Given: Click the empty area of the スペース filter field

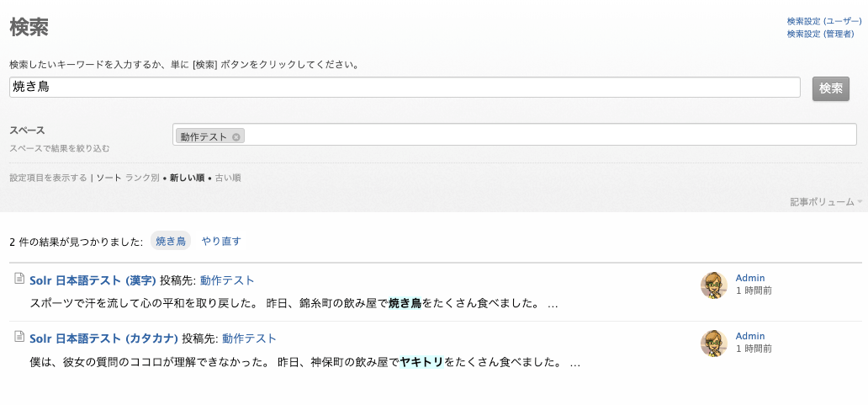Looking at the screenshot, I should [x=547, y=135].
